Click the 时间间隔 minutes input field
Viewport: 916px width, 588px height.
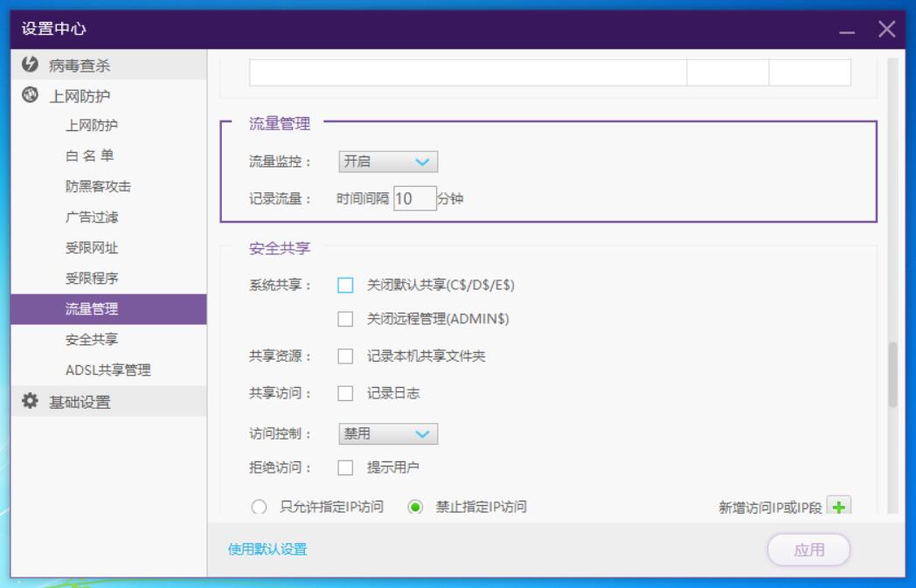click(x=415, y=198)
